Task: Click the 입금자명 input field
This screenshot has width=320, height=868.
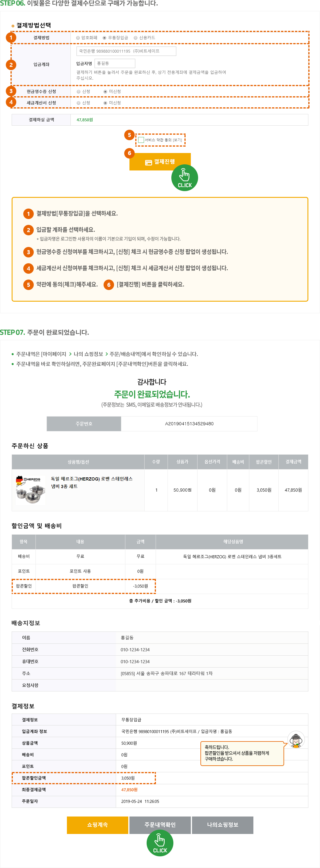Action: (x=115, y=63)
